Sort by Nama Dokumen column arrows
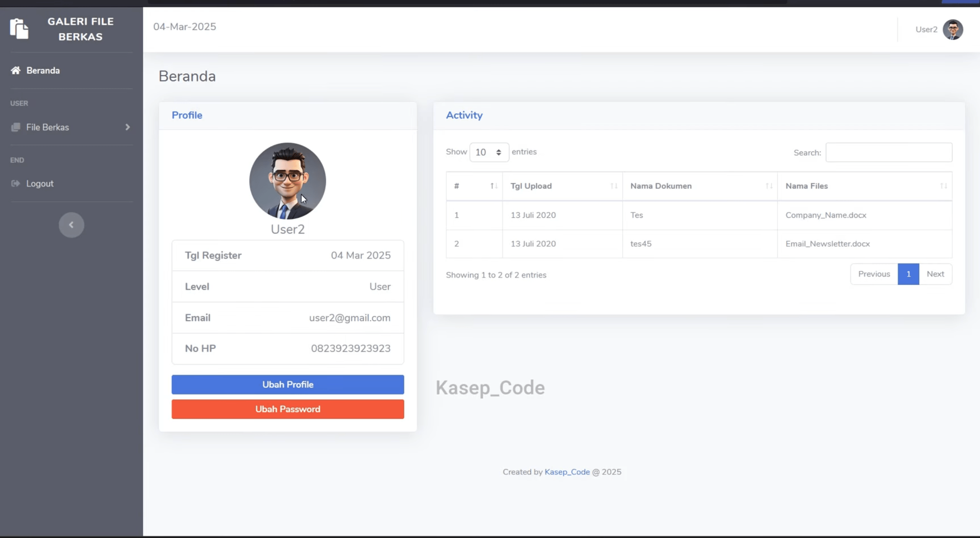 click(769, 186)
